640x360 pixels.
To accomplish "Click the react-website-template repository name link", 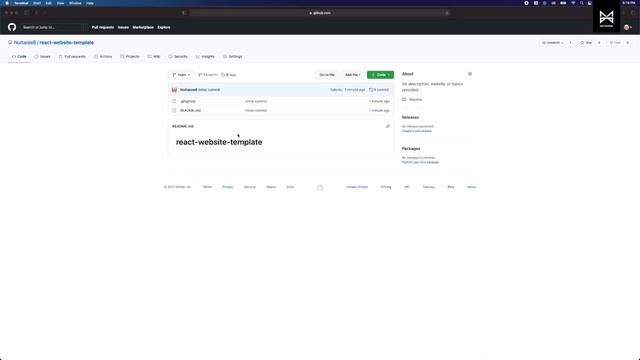I will (67, 42).
